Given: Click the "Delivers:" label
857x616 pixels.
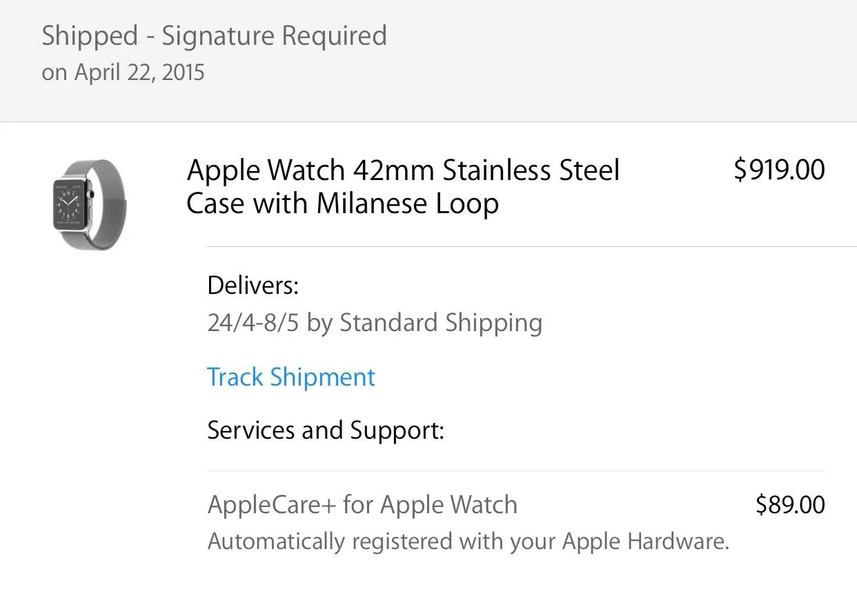Looking at the screenshot, I should [253, 285].
